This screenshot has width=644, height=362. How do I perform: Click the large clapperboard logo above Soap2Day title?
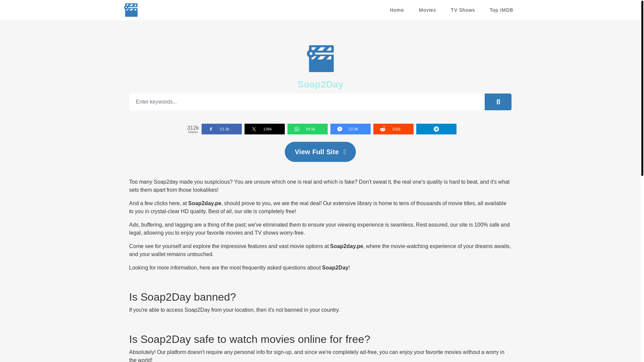point(320,59)
